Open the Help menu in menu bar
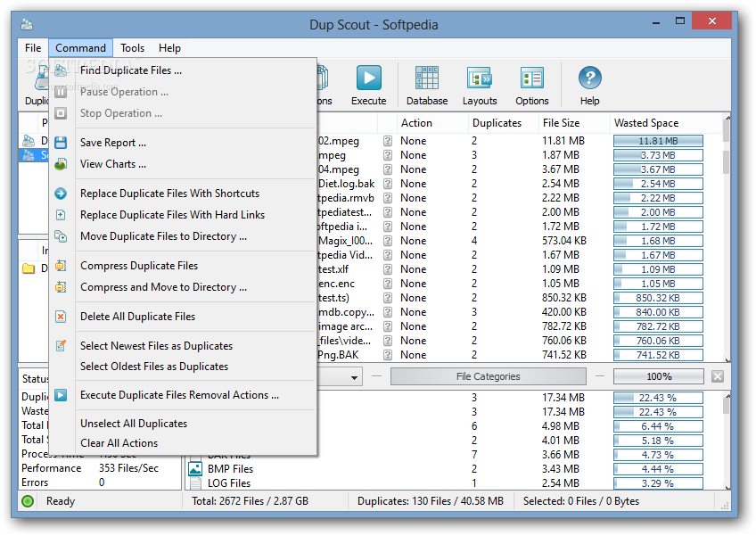This screenshot has height=536, width=756. 169,48
